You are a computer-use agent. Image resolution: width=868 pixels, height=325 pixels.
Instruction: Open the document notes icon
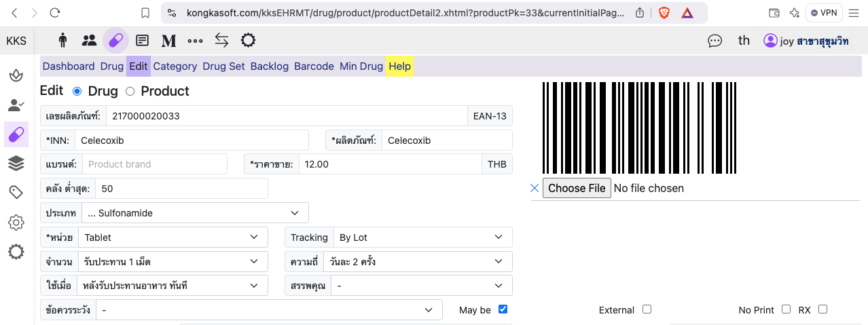coord(142,41)
